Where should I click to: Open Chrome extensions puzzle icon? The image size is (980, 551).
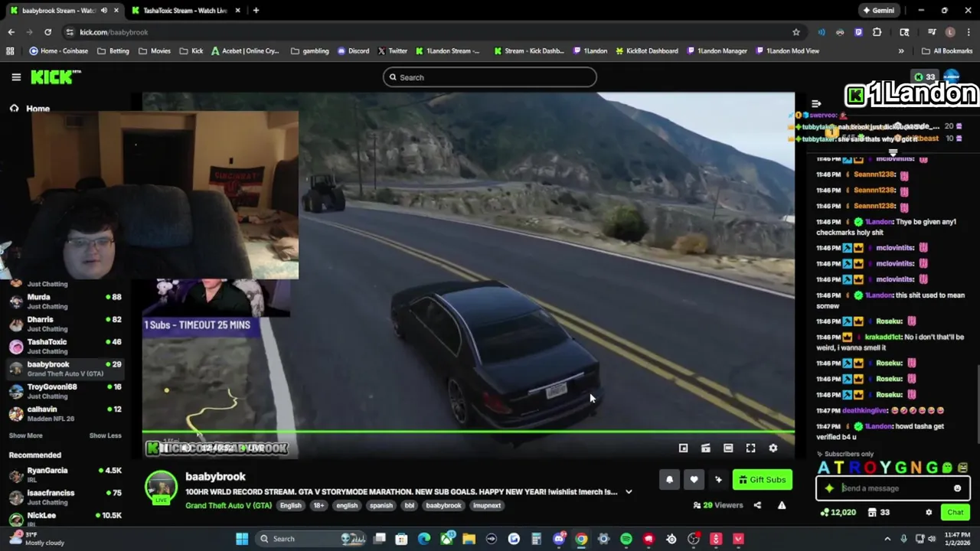coord(877,32)
